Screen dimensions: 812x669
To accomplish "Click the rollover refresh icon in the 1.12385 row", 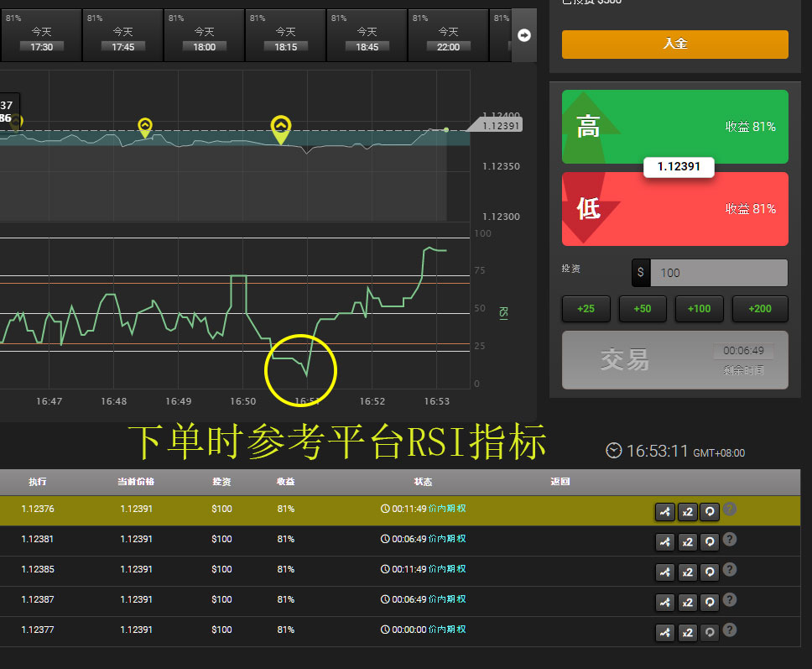I will click(710, 572).
